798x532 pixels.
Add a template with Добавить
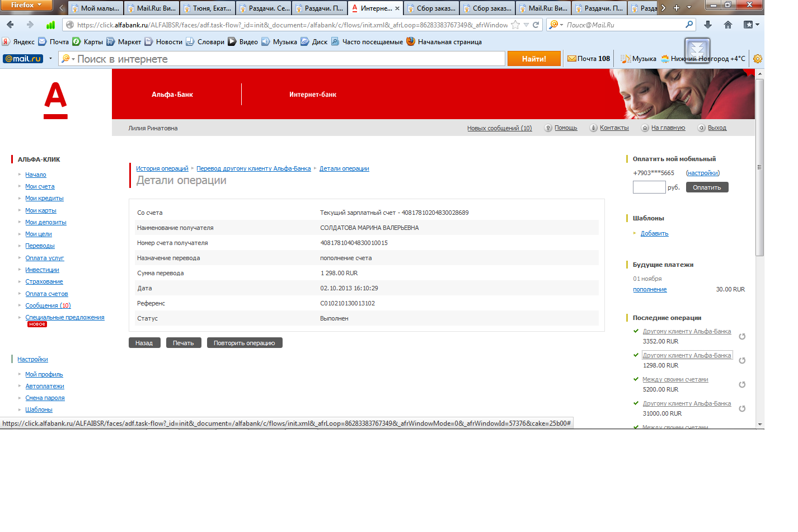pos(654,234)
